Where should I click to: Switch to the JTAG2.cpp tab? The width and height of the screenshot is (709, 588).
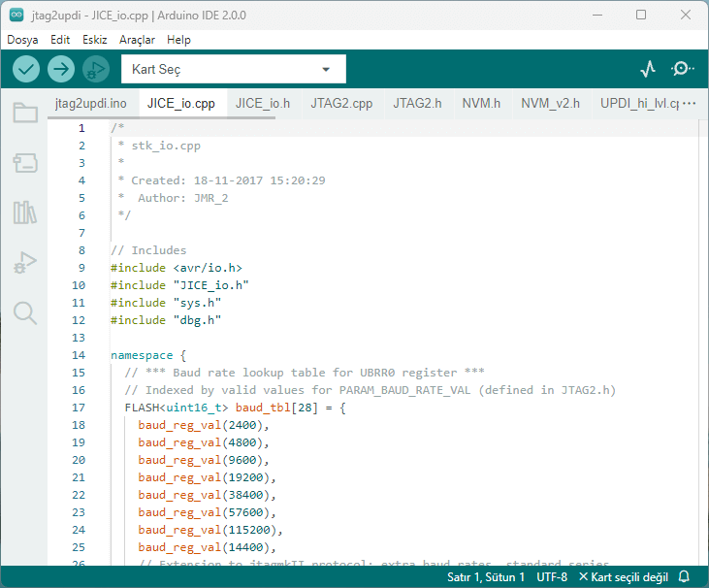341,104
